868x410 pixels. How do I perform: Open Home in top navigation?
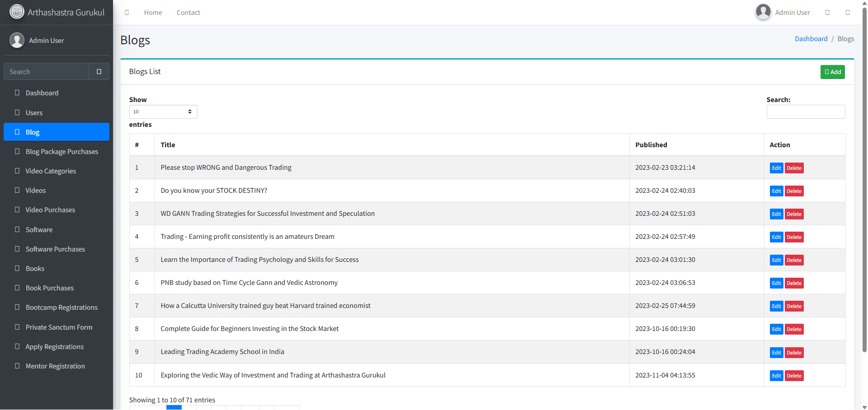[x=153, y=13]
